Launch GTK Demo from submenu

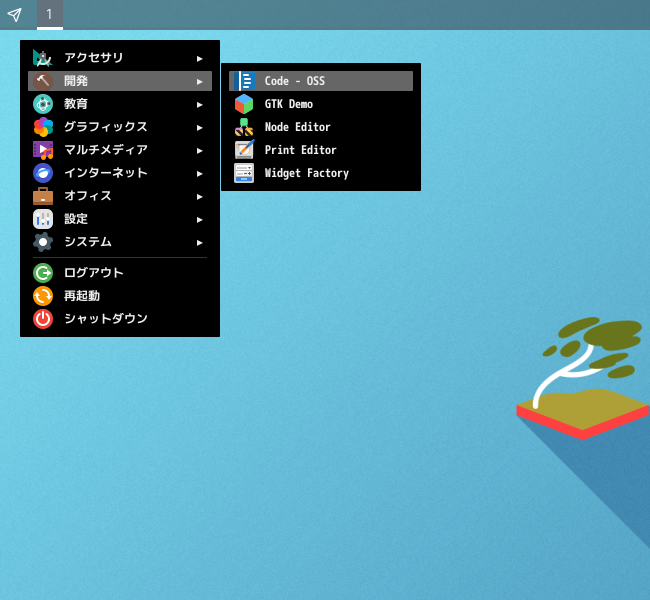coord(289,104)
